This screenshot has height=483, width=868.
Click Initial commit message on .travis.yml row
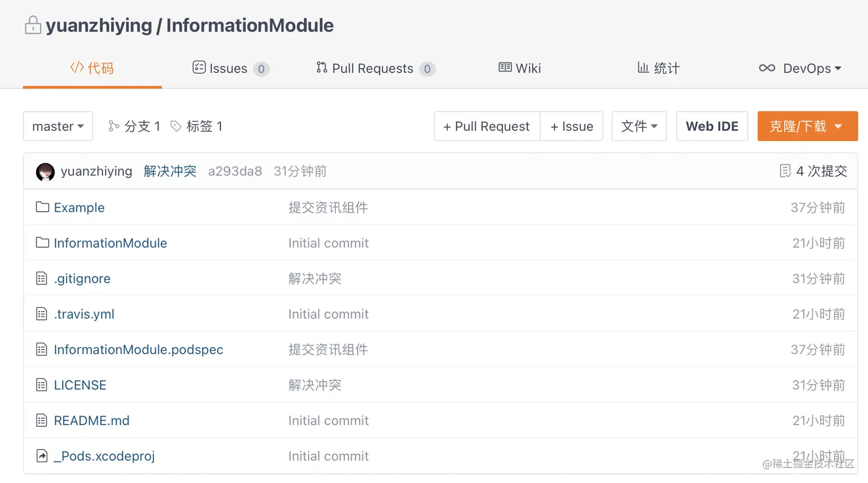[x=328, y=314]
